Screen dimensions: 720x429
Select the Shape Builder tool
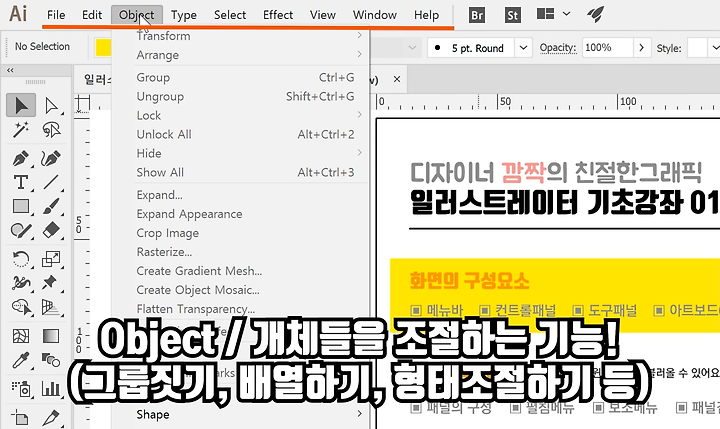[21, 306]
